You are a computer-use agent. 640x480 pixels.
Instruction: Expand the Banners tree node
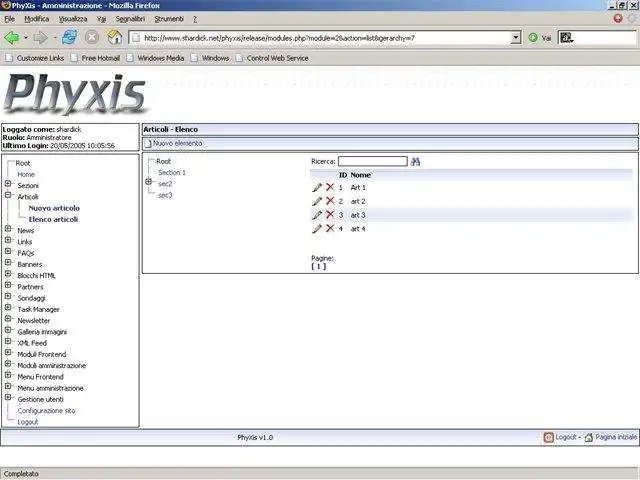pos(8,262)
